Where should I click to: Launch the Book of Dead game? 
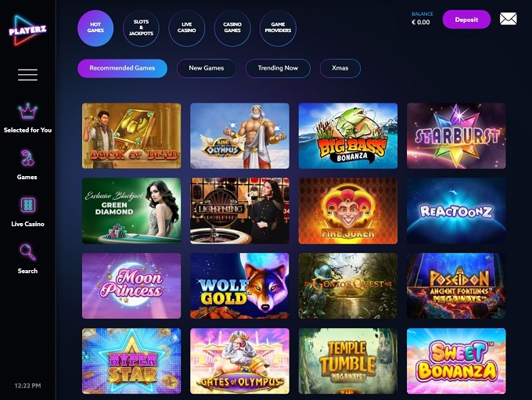point(131,136)
